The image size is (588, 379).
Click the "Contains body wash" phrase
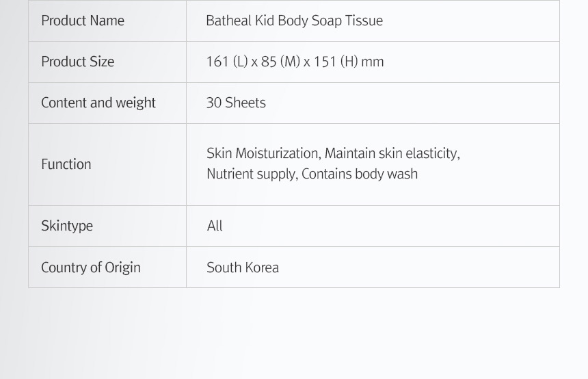pos(360,174)
